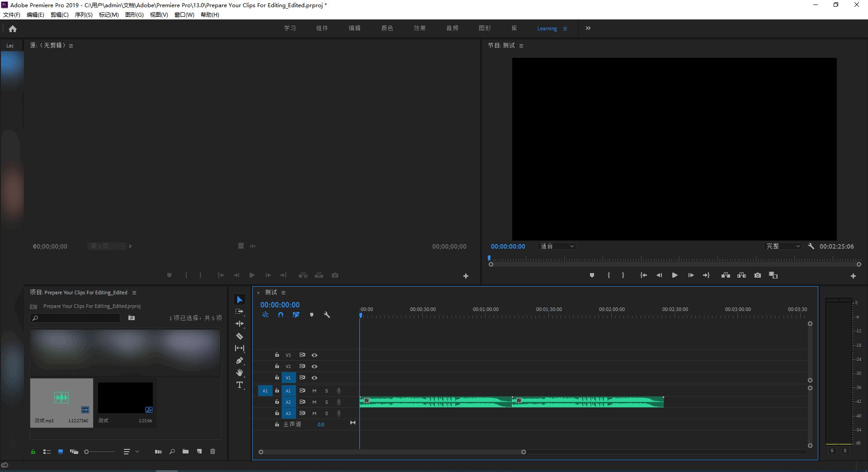Click the new bin folder icon in Project panel
The image size is (868, 472).
pos(185,451)
